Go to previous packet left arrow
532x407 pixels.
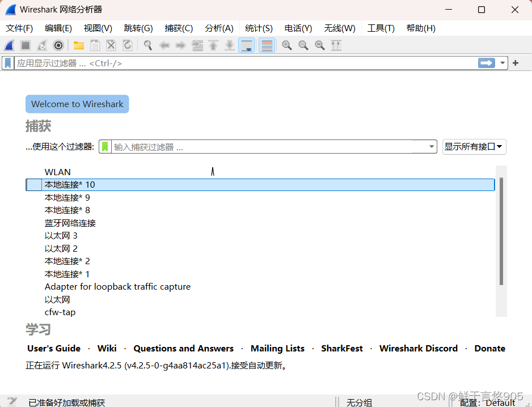pyautogui.click(x=164, y=45)
